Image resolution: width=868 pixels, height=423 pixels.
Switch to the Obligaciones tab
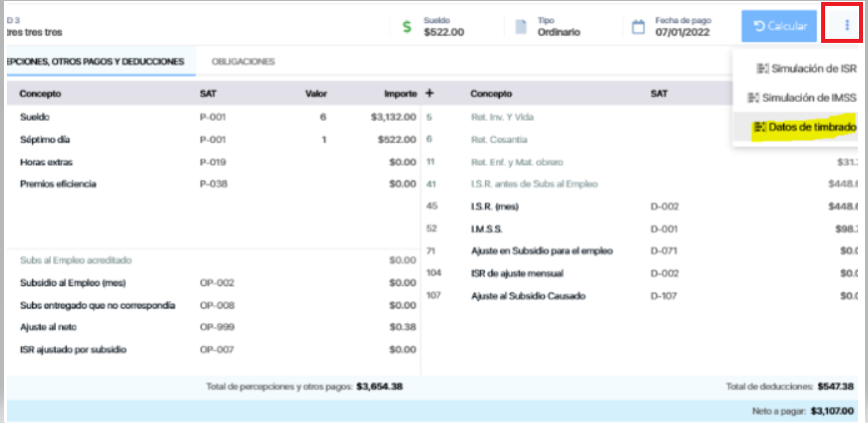pyautogui.click(x=242, y=62)
